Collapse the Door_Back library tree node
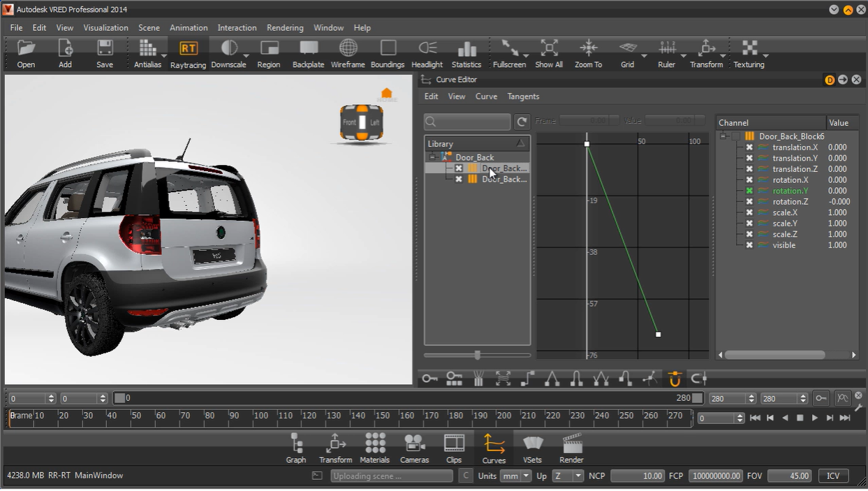This screenshot has height=491, width=868. 433,157
